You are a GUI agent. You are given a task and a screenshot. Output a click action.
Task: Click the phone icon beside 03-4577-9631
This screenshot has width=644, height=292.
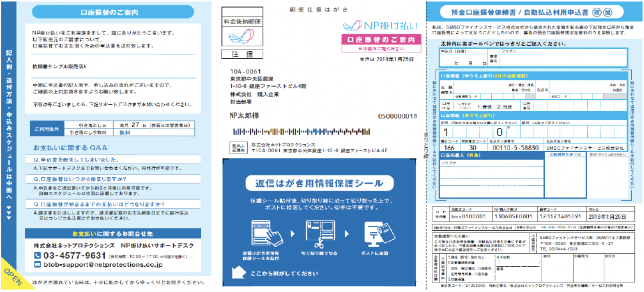pos(37,256)
